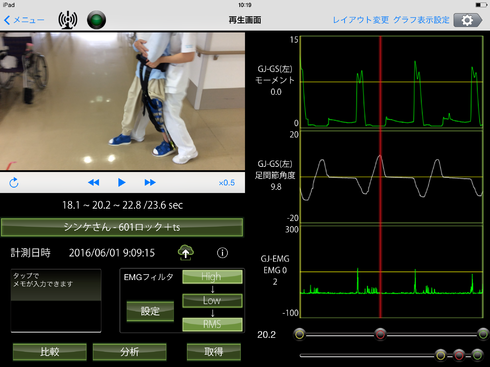Select yellow knob on lower range slider
The height and width of the screenshot is (367, 490).
440,355
